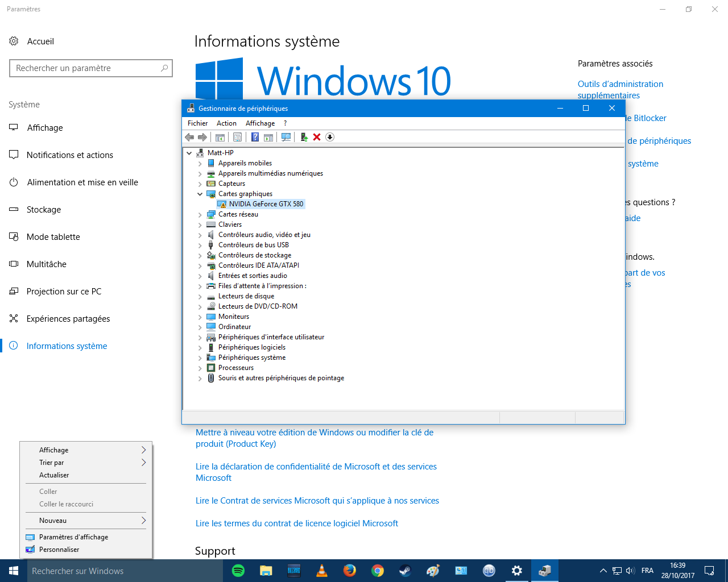The image size is (728, 582).
Task: Open the Properties toolbar icon in Device Manager
Action: (237, 137)
